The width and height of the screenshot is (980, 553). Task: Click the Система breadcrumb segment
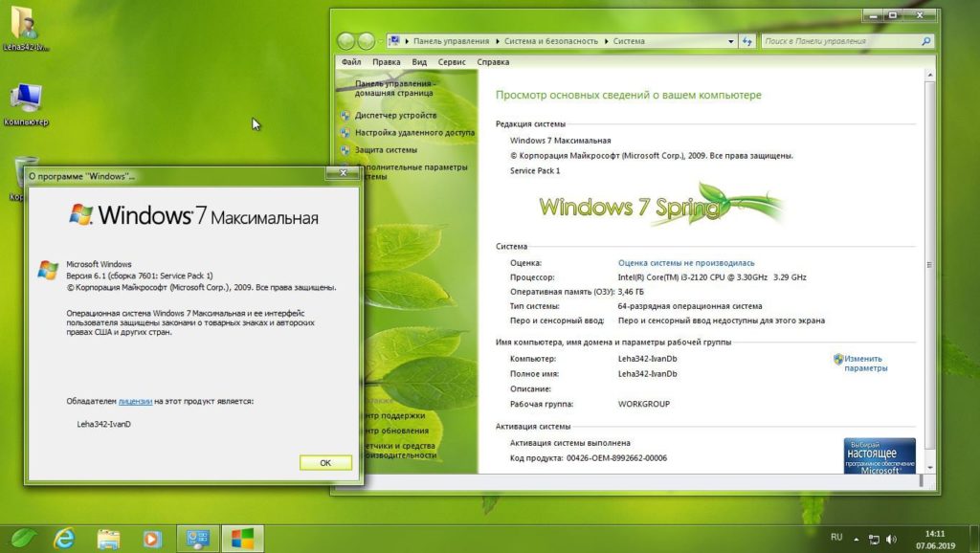pos(629,41)
